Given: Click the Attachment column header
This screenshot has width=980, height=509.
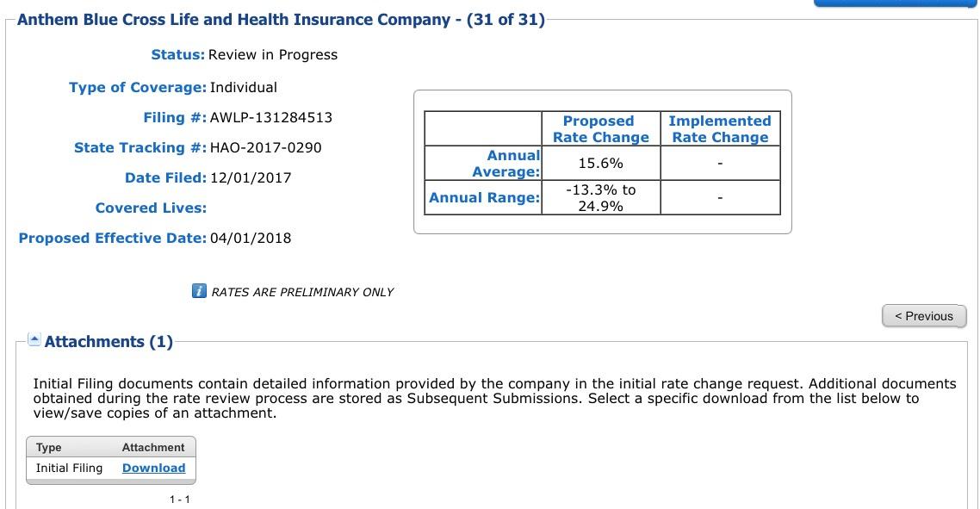Looking at the screenshot, I should pyautogui.click(x=153, y=447).
